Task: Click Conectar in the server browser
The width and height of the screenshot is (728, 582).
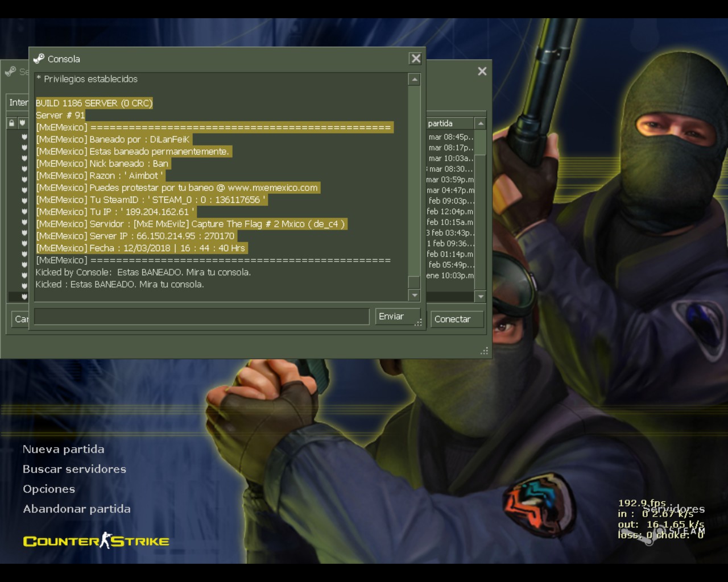Action: 457,319
